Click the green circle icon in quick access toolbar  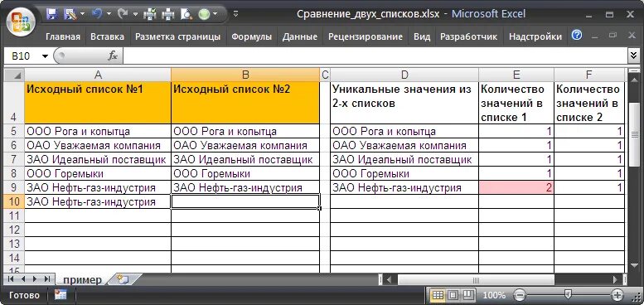click(204, 15)
